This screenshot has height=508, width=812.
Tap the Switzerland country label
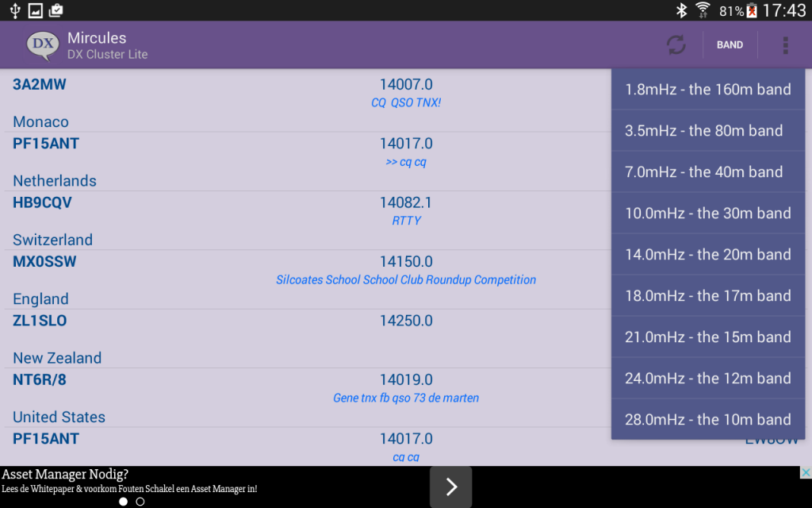[52, 240]
